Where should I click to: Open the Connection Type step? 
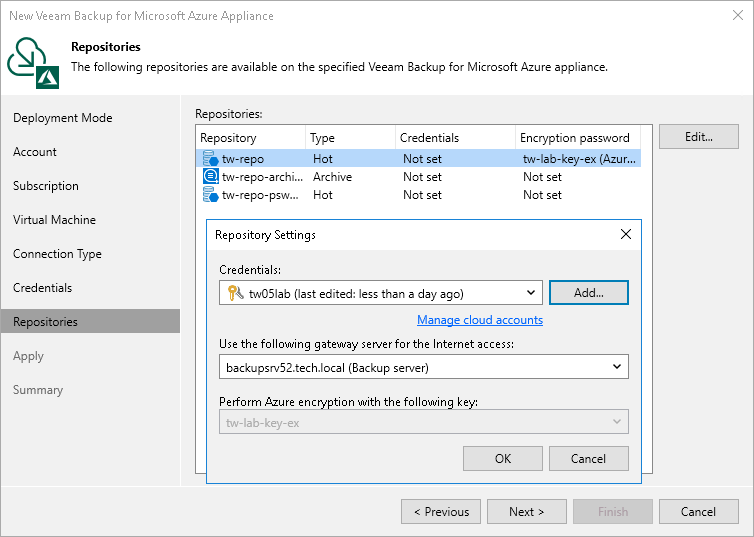pos(57,254)
